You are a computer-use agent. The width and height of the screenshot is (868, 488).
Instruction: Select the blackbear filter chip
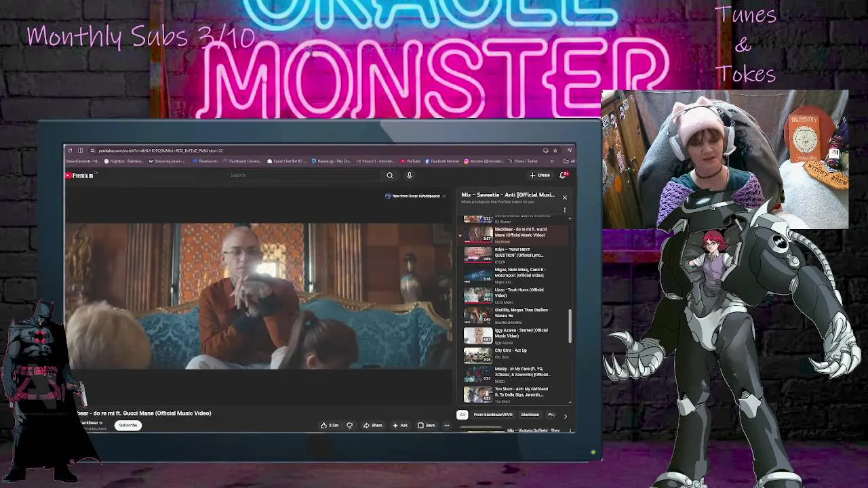(x=530, y=415)
